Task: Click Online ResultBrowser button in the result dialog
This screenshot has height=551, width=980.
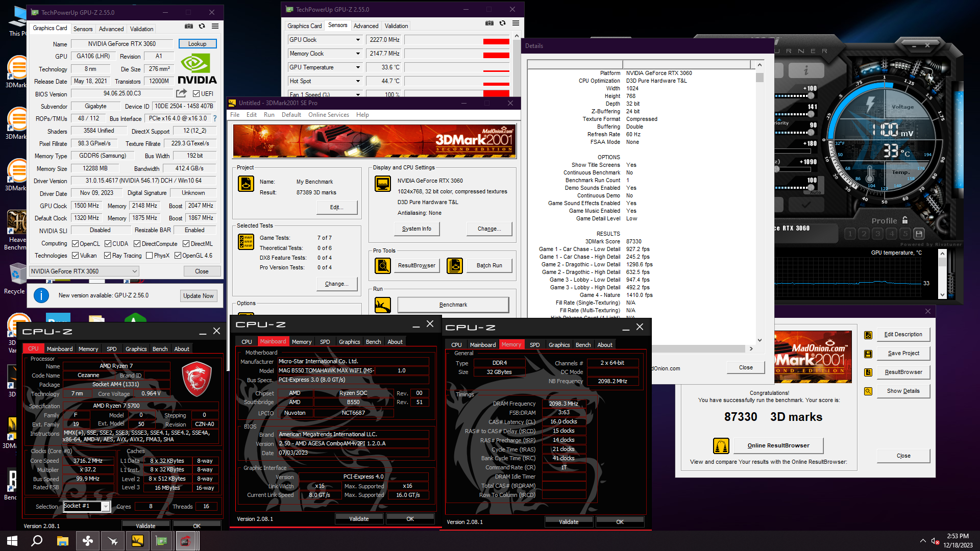Action: [778, 446]
